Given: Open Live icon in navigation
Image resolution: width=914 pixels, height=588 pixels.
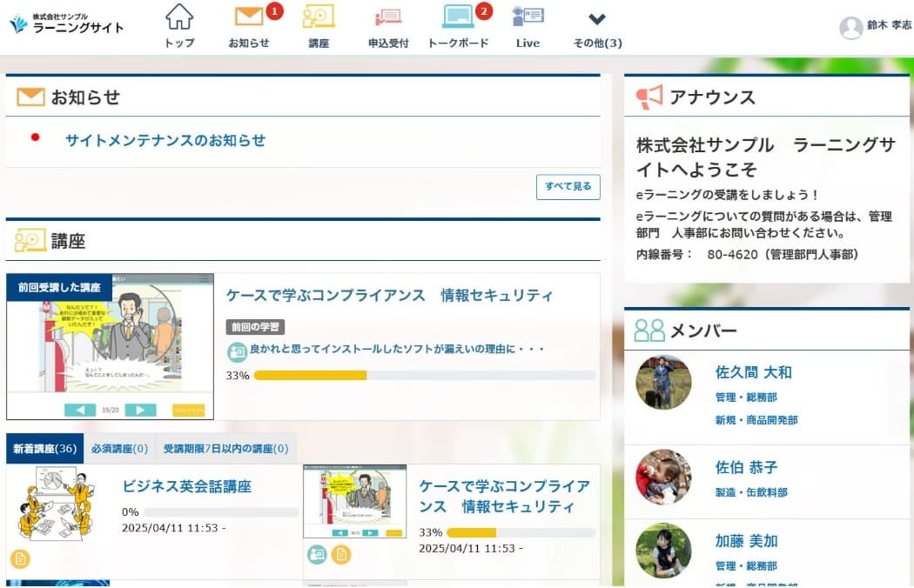Looking at the screenshot, I should point(528,17).
